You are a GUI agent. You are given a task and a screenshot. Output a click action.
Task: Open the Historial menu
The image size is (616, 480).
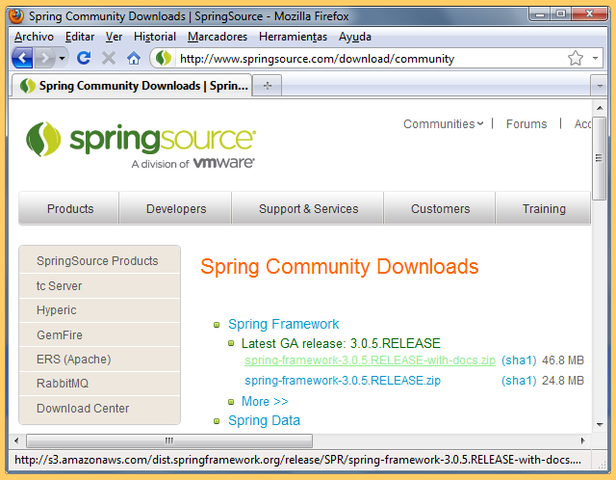[x=155, y=37]
